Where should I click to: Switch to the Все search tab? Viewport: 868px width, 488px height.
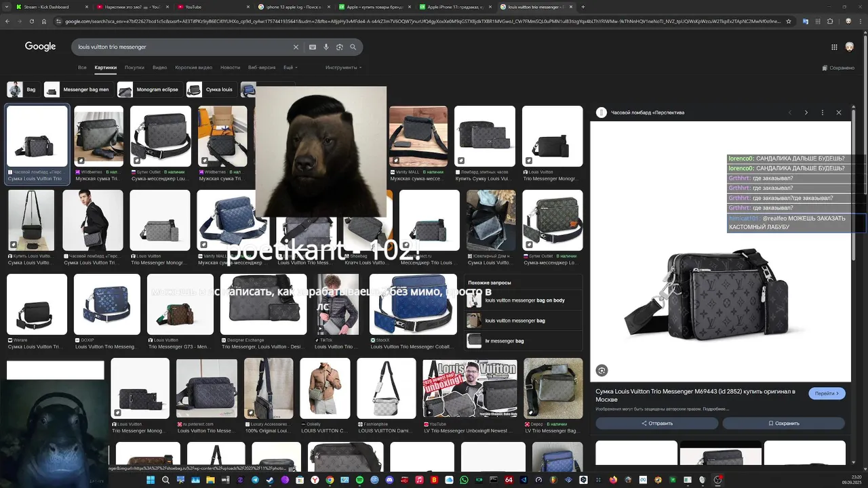pyautogui.click(x=82, y=68)
